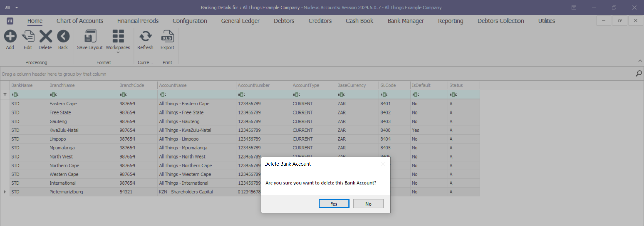The width and height of the screenshot is (644, 226).
Task: Collapse the ribbon with the chevron
Action: (x=640, y=61)
